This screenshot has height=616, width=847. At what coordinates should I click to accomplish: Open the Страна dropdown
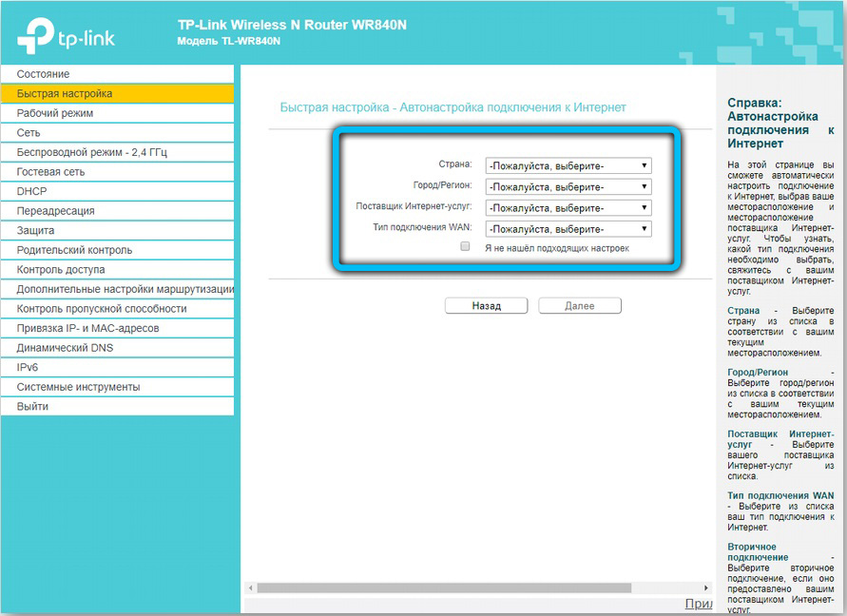pos(568,165)
